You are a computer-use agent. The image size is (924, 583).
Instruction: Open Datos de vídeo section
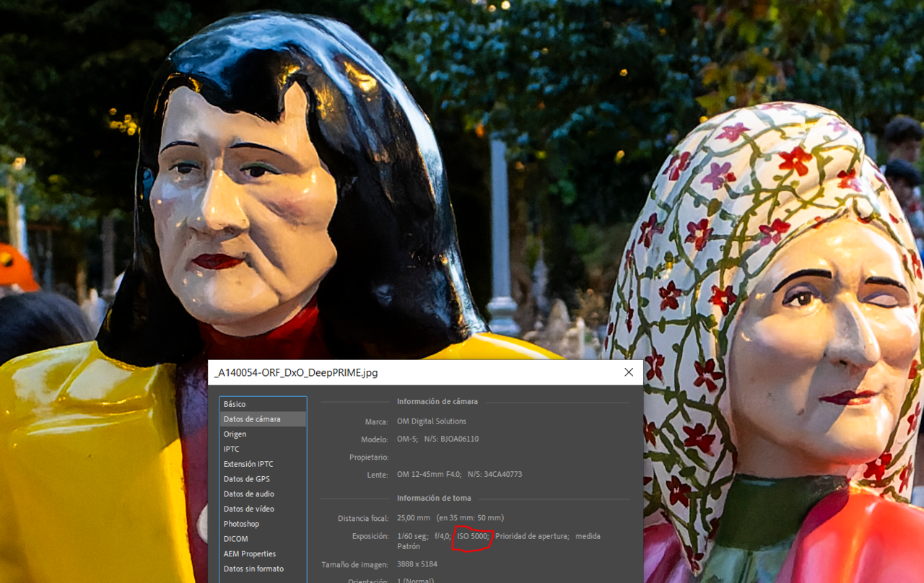point(248,509)
